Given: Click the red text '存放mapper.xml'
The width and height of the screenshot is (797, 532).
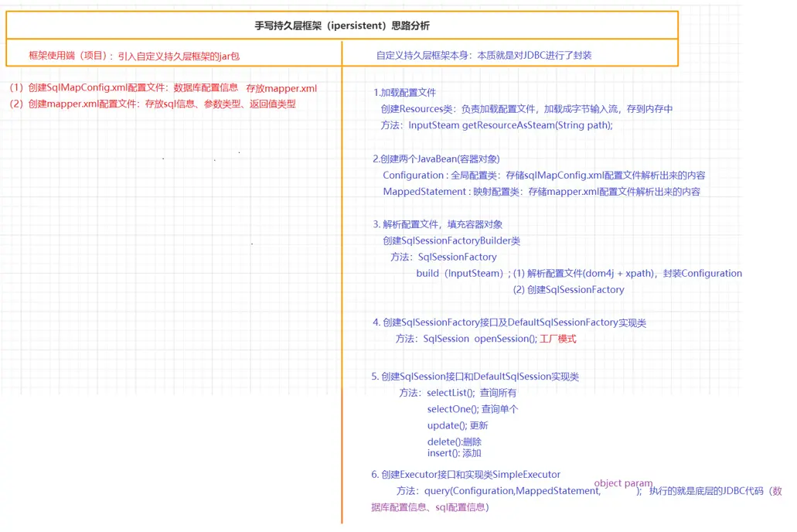Looking at the screenshot, I should pos(281,88).
